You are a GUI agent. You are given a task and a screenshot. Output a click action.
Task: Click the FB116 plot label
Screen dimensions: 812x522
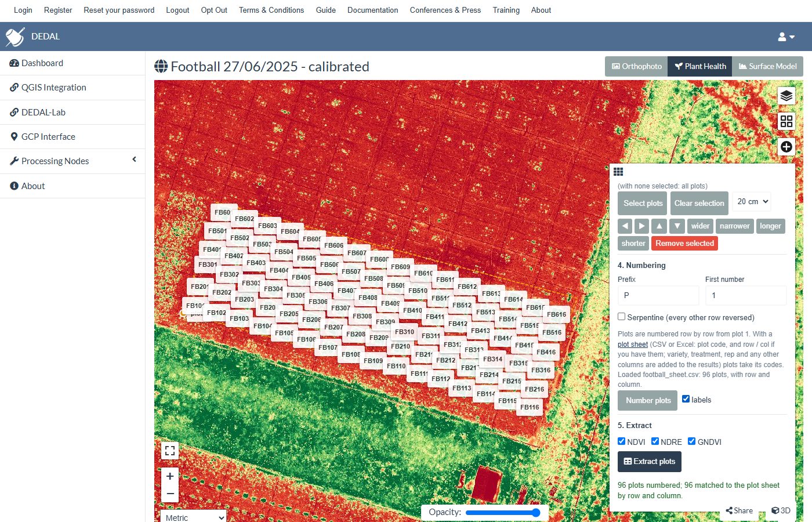[530, 407]
